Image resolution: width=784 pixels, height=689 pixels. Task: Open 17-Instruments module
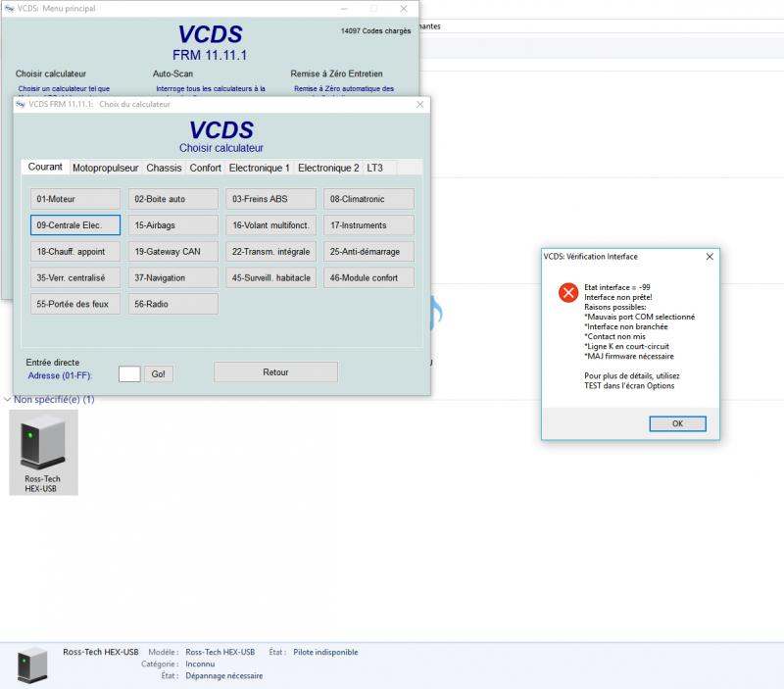pos(368,225)
